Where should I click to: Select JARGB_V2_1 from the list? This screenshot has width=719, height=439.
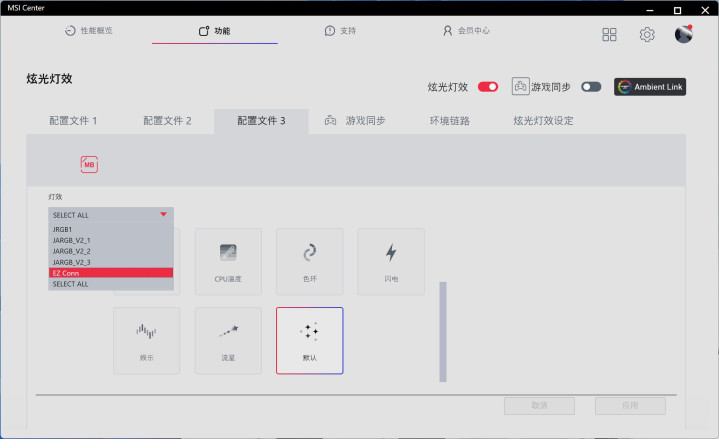click(x=111, y=240)
